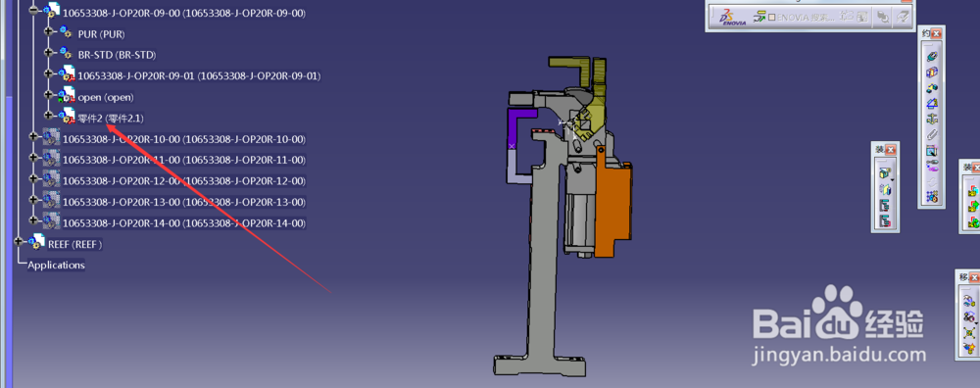Expand the 10653308-J-OP20R-13-00 node
This screenshot has width=980, height=388.
point(33,200)
